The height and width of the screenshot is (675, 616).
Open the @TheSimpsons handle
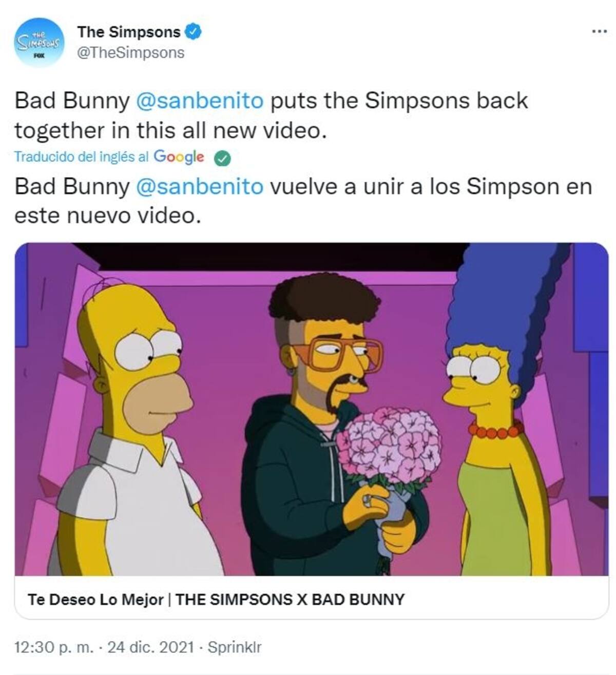click(130, 53)
